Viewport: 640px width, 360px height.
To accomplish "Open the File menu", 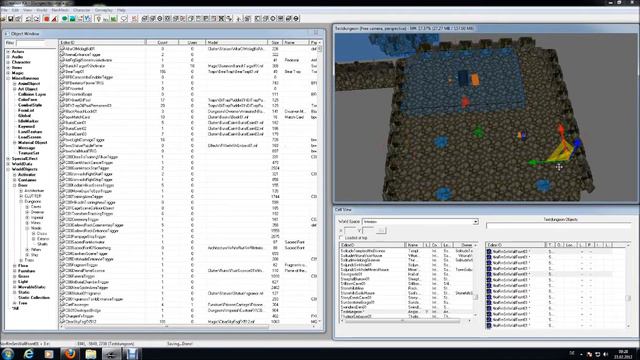I will click(4, 10).
